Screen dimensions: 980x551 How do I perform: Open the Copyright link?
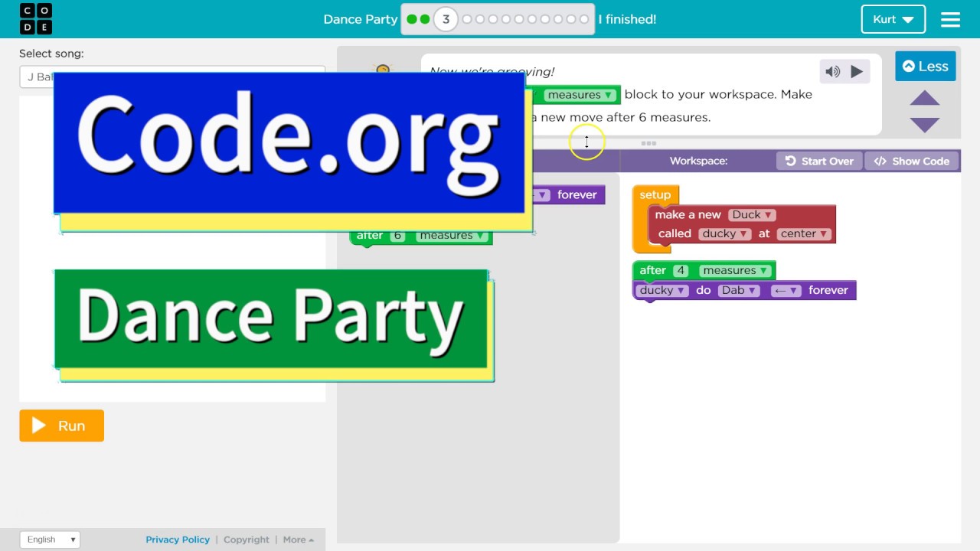247,540
